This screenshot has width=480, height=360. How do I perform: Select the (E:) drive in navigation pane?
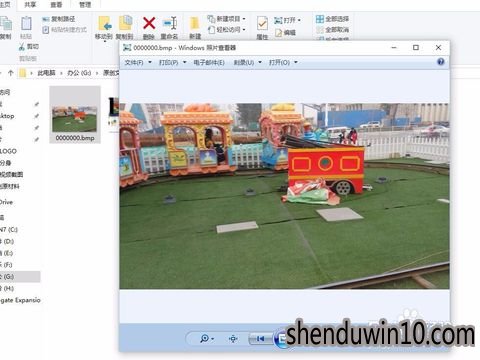pos(7,253)
